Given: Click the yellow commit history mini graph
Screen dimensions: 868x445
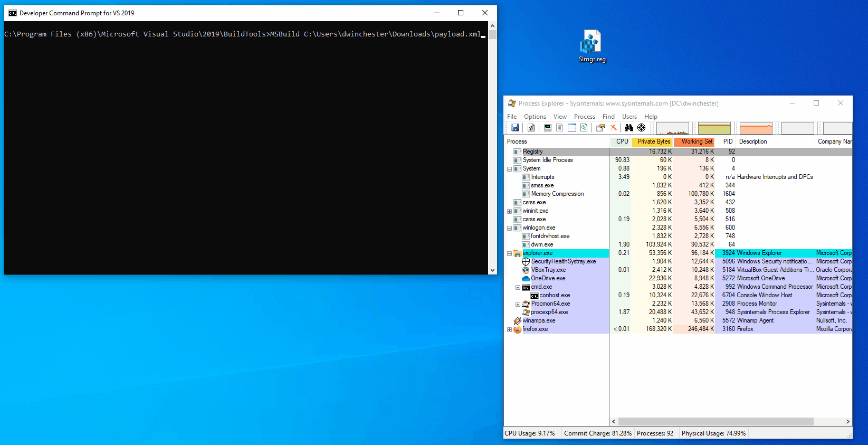Looking at the screenshot, I should pyautogui.click(x=714, y=128).
